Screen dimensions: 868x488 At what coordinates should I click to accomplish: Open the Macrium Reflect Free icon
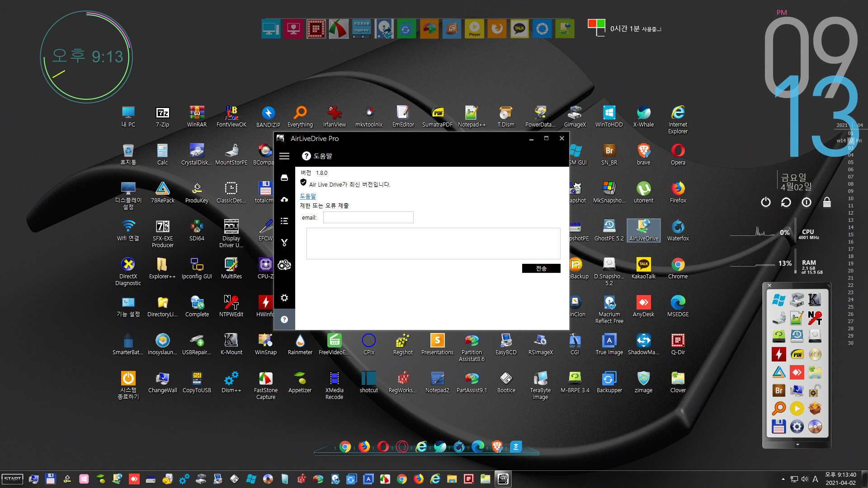coord(609,310)
